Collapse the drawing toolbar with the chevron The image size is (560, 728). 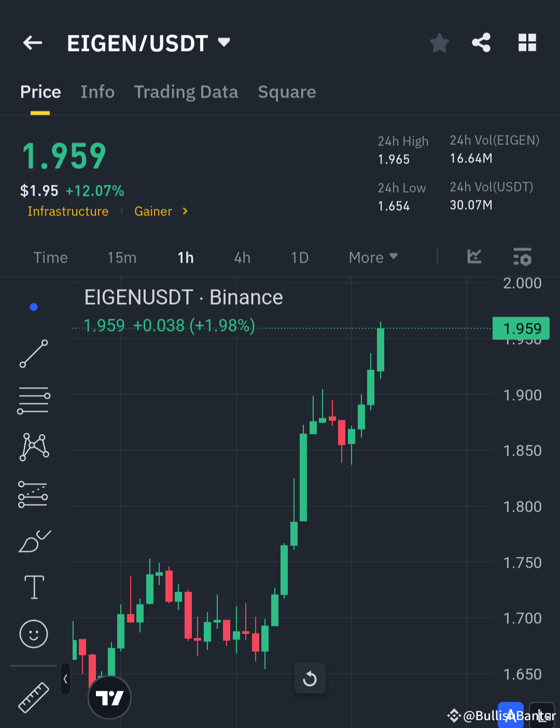[65, 679]
